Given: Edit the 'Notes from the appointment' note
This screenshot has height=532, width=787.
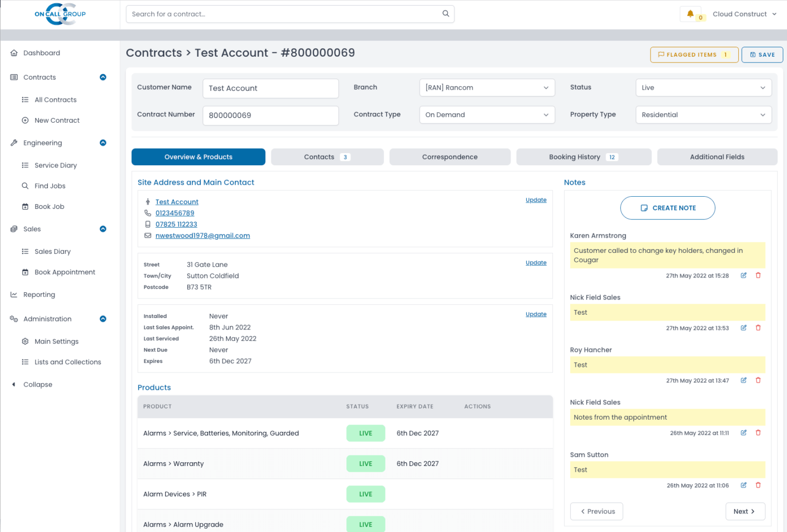Looking at the screenshot, I should (743, 433).
